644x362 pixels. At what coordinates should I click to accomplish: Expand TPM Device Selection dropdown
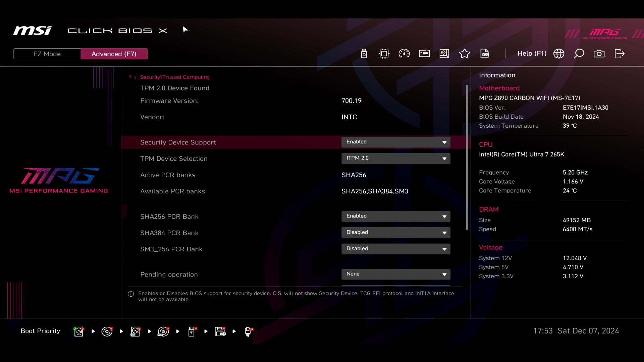[396, 158]
